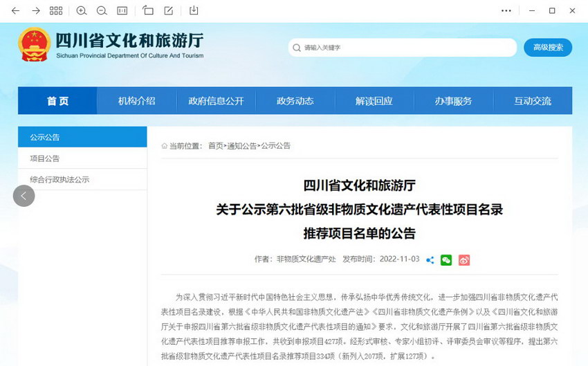Click the blue share icon beside date
Viewport: 588px width, 366px height.
pos(430,260)
